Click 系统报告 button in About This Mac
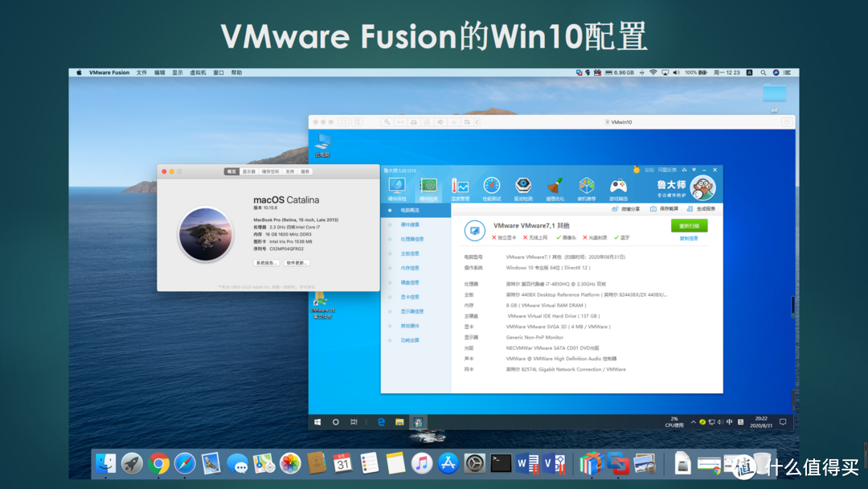 click(267, 262)
